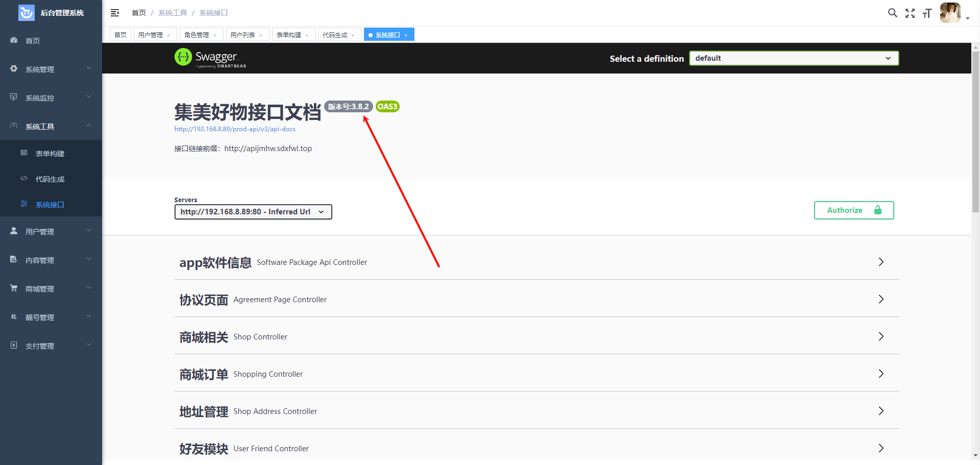Close the 系统接口 tab
980x465 pixels.
[x=406, y=35]
